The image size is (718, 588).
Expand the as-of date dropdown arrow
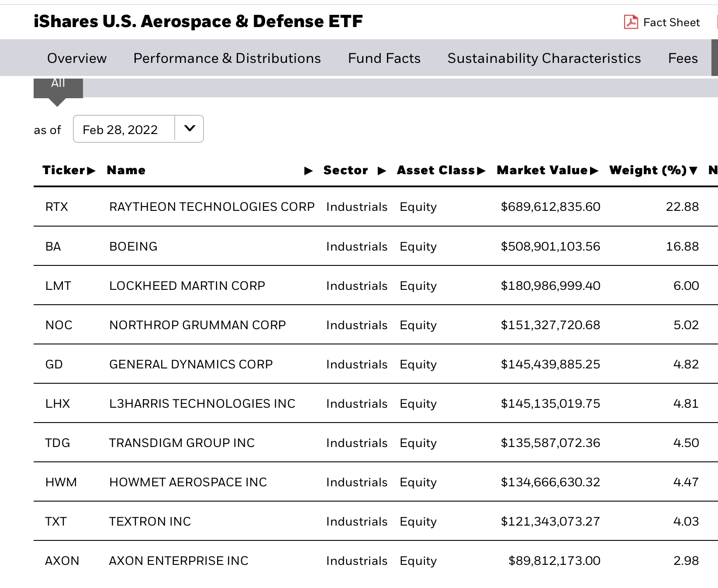pos(190,128)
